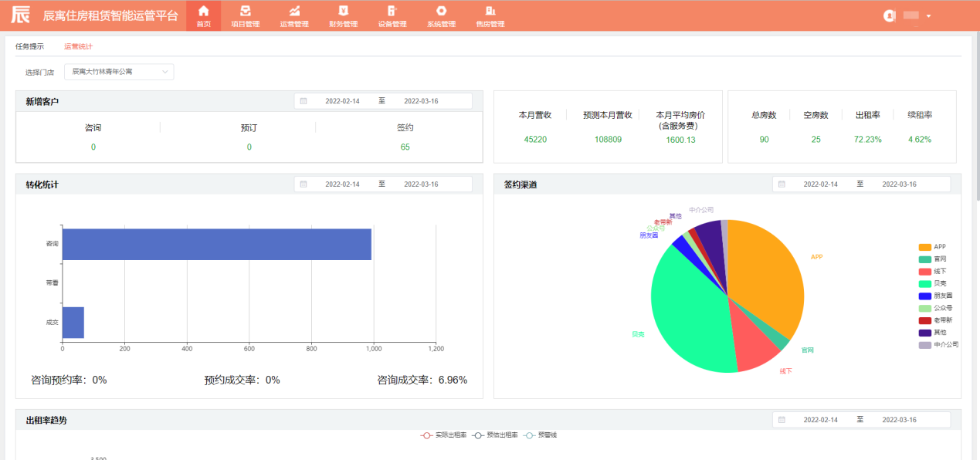Open 售房管理 building icon
This screenshot has width=980, height=460.
pyautogui.click(x=490, y=11)
